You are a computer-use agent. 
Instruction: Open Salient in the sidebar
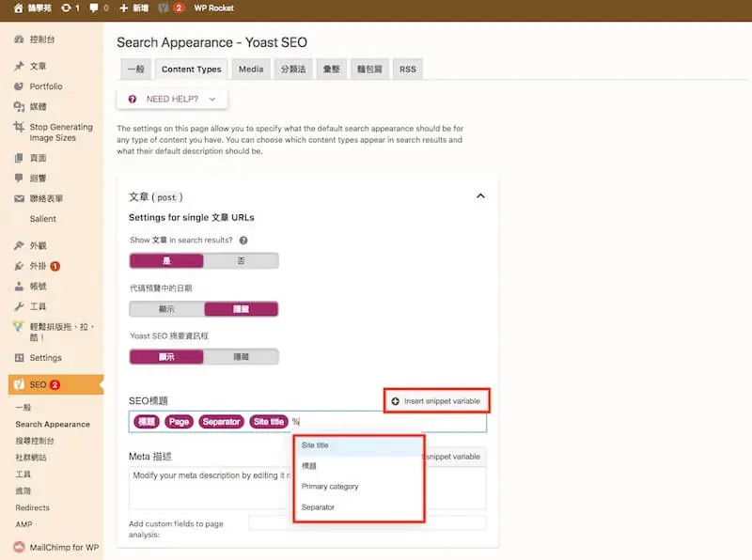point(42,219)
